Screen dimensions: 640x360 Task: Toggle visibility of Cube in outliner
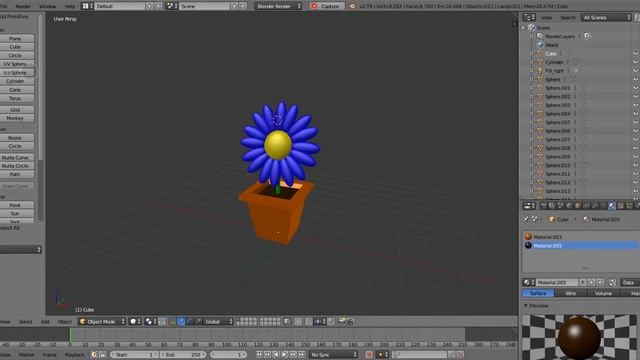pos(636,53)
